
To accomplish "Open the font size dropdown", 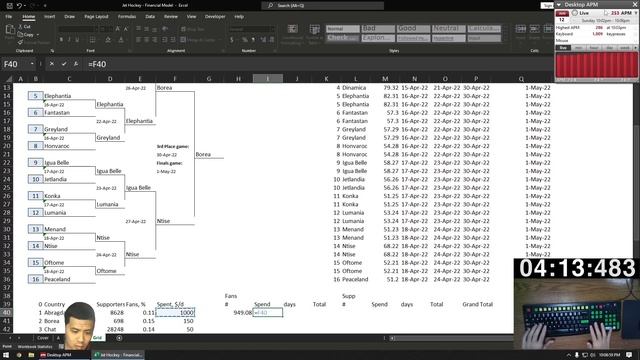I will [x=111, y=29].
